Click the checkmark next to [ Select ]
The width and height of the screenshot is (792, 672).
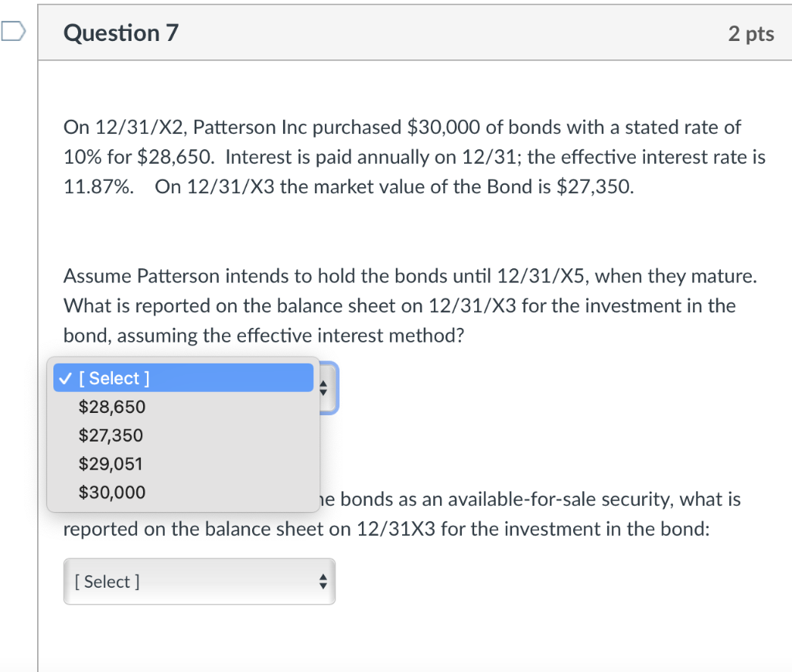point(63,377)
